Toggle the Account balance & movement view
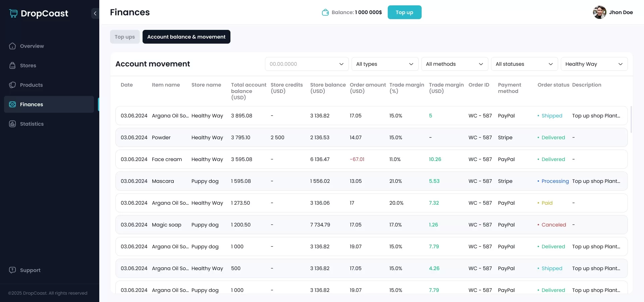Viewport: 644px width, 302px height. (x=186, y=37)
